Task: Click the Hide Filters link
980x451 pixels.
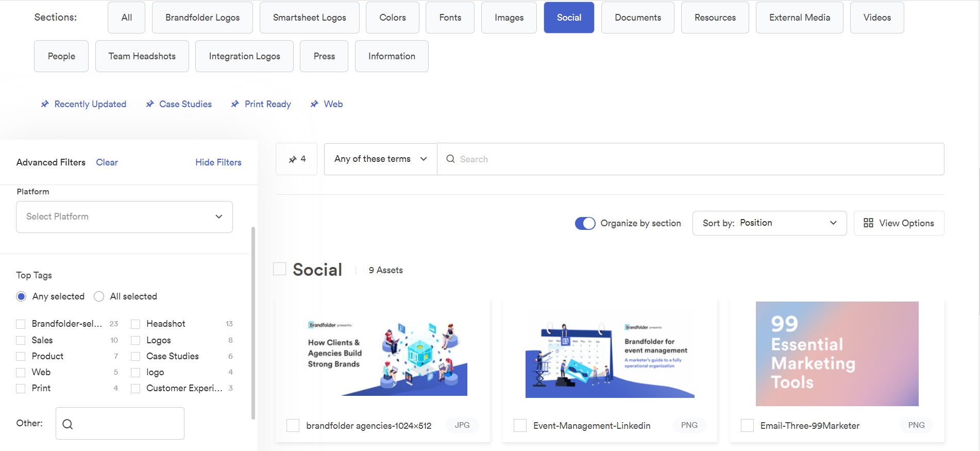Action: [218, 162]
